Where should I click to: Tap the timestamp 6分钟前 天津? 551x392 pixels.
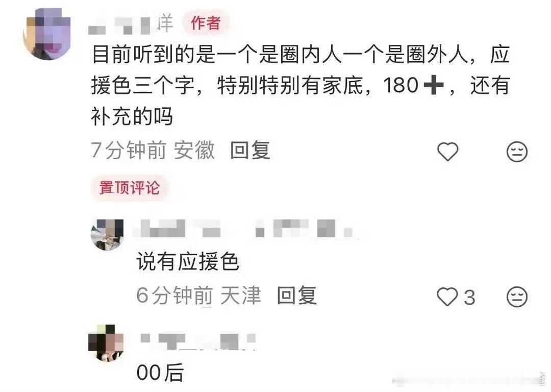click(198, 296)
